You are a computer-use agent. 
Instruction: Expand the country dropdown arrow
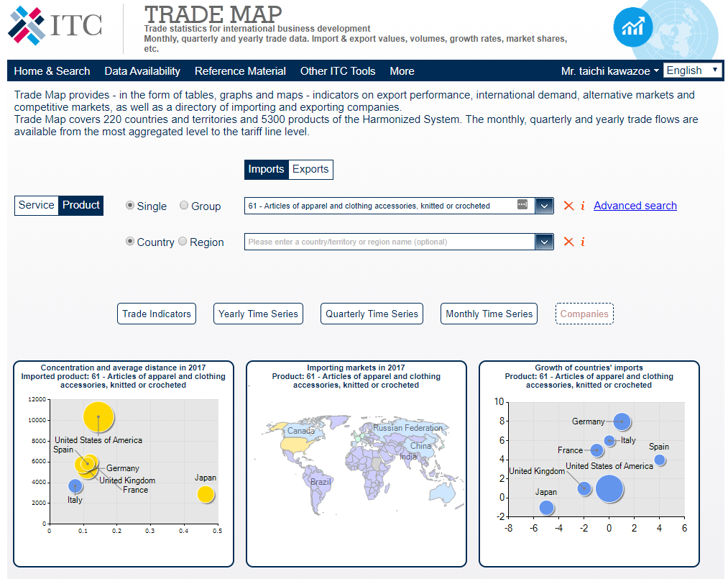coord(544,242)
